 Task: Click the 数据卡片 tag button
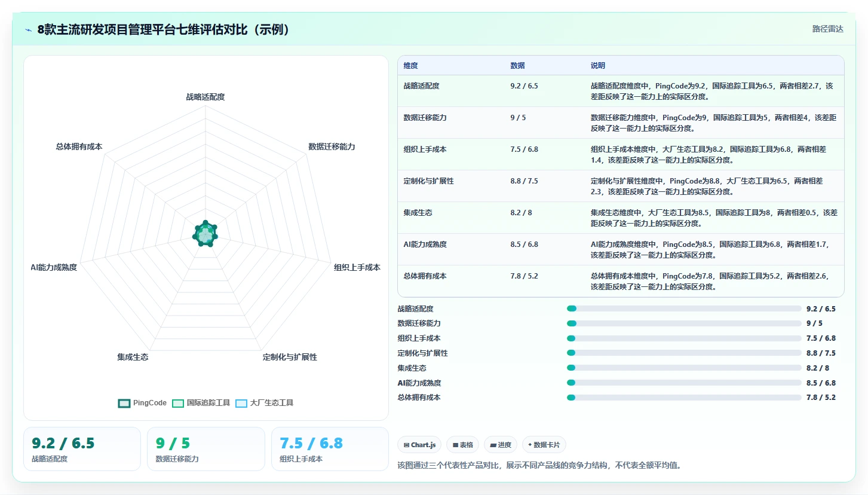(x=544, y=445)
